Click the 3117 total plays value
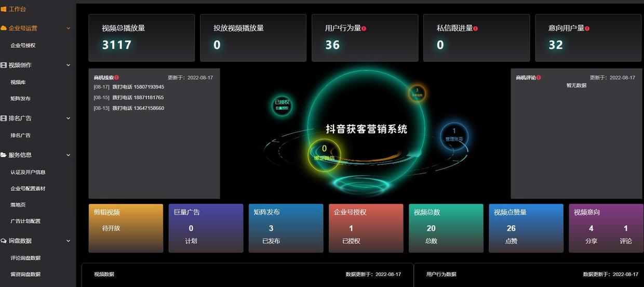Viewport: 644px width, 287px height. (x=117, y=45)
